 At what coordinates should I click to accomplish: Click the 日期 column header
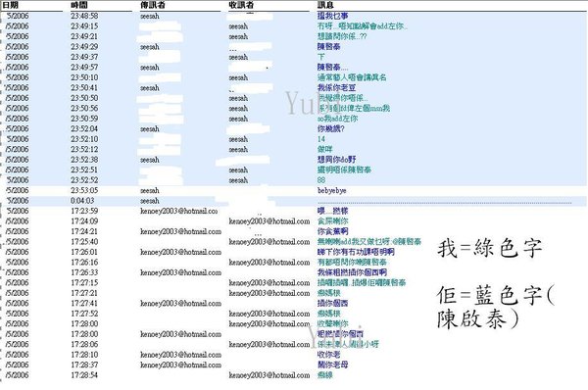[10, 5]
